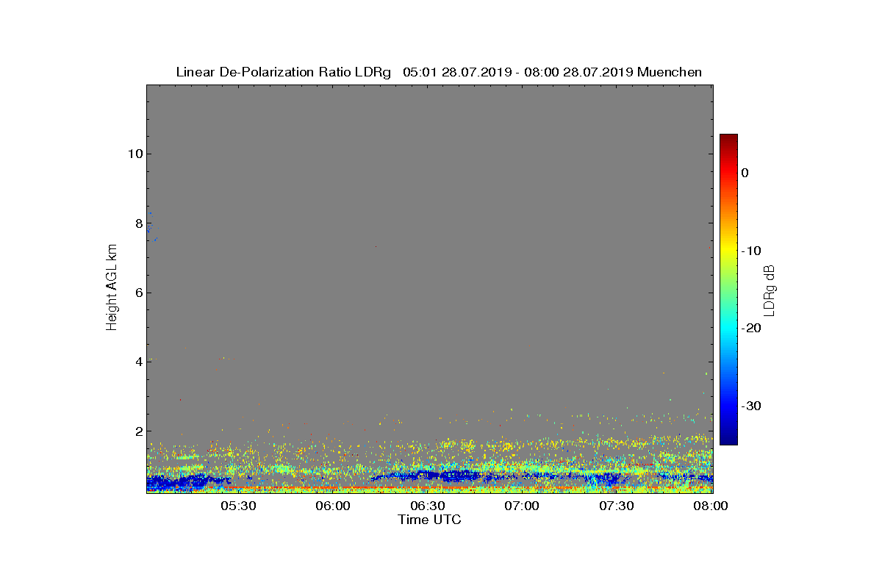Click the dark red top of colorbar
The image size is (882, 588).
pyautogui.click(x=728, y=139)
